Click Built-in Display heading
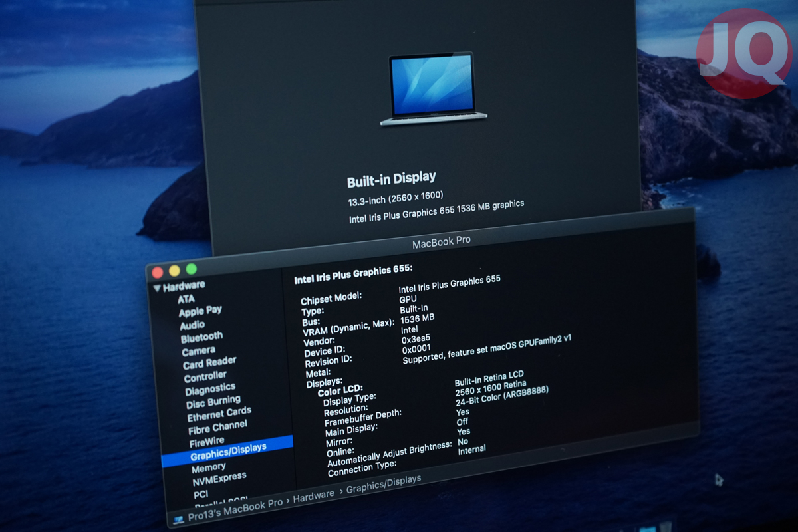This screenshot has height=532, width=798. pyautogui.click(x=392, y=179)
